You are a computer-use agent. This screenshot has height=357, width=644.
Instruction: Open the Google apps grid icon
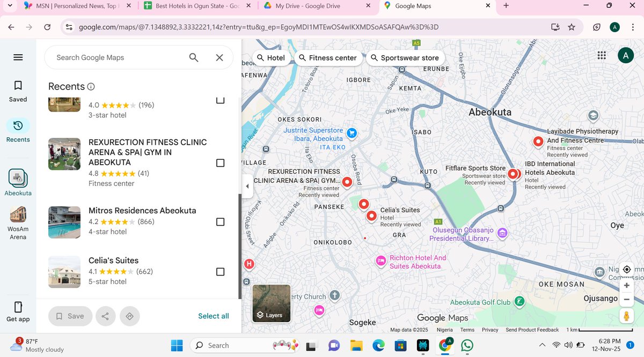(602, 55)
